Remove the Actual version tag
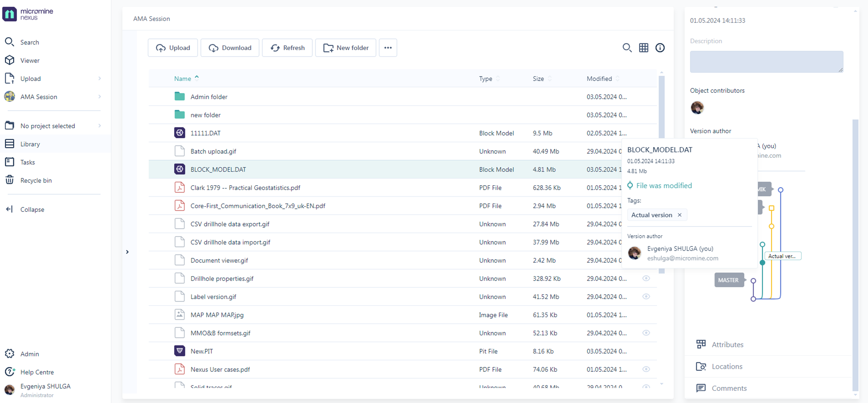Viewport: 868px width, 403px height. (680, 215)
